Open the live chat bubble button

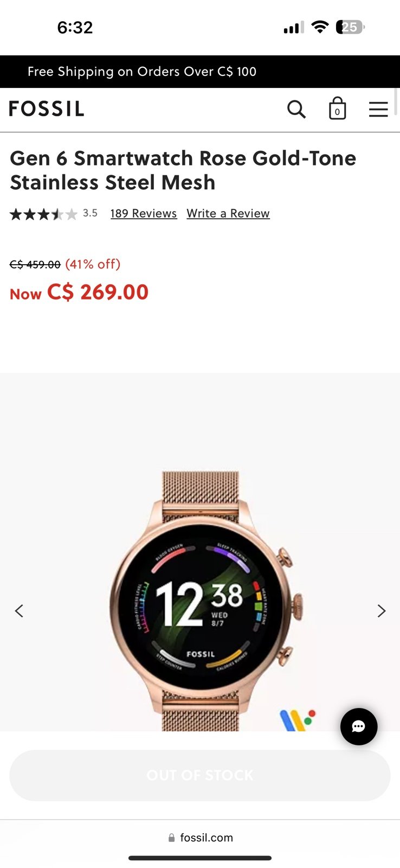coord(359,726)
